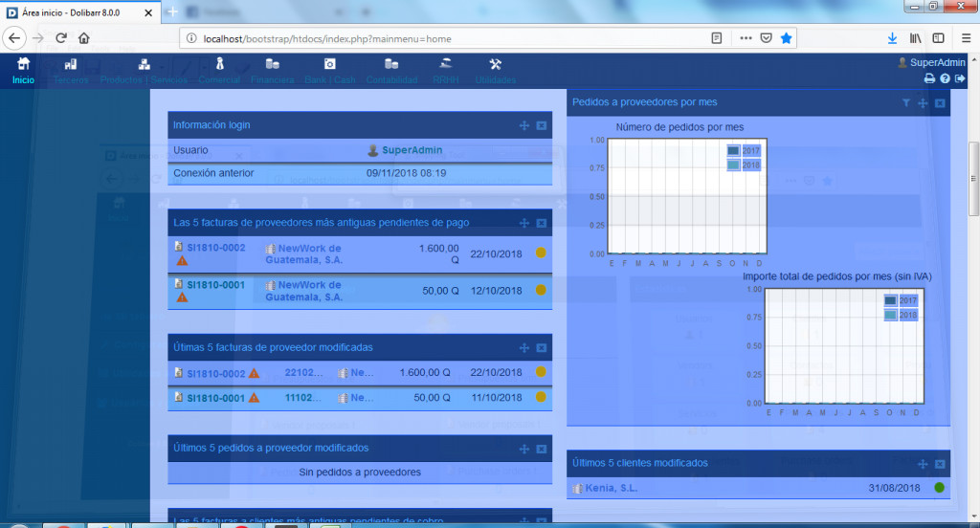Go to Firefox home page
This screenshot has height=528, width=980.
pyautogui.click(x=84, y=38)
